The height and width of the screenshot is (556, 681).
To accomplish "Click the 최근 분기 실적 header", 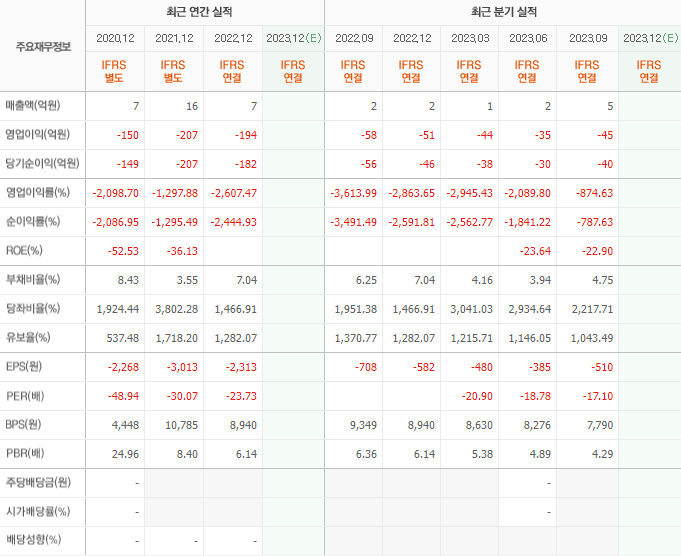I will [504, 12].
